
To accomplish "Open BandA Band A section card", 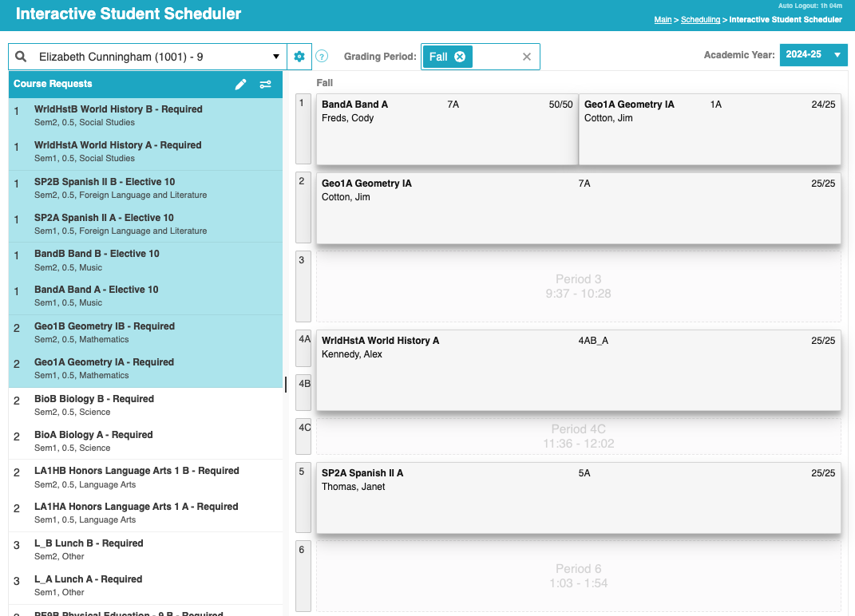I will click(x=447, y=129).
